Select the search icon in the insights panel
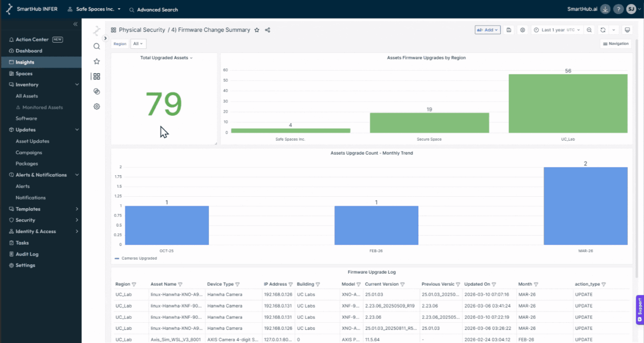The width and height of the screenshot is (644, 343). [97, 46]
